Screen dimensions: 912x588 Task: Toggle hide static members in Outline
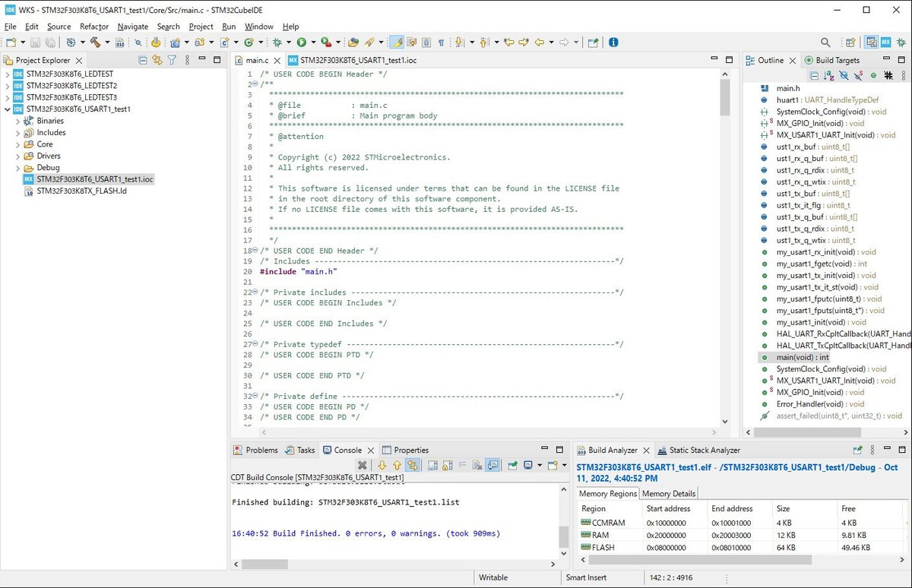click(x=858, y=76)
